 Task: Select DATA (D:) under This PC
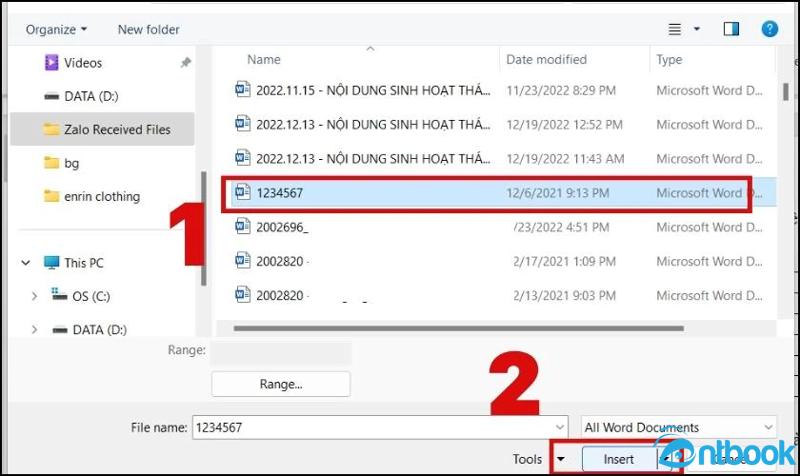click(99, 330)
